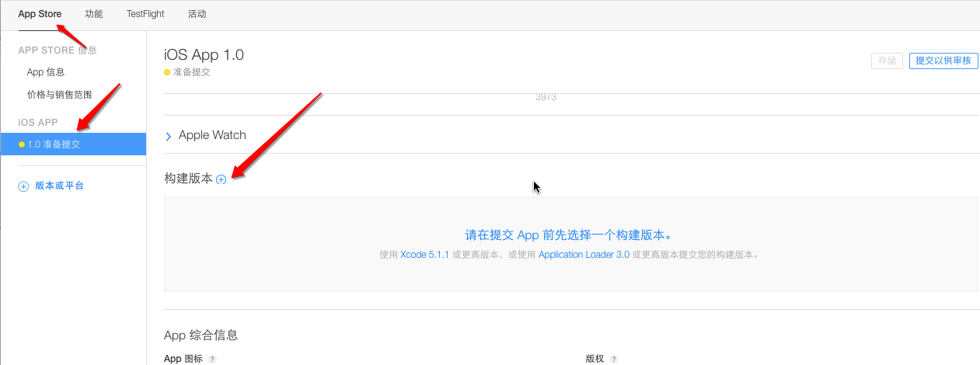The width and height of the screenshot is (980, 365).
Task: Click the iOS APP sidebar header
Action: [38, 123]
